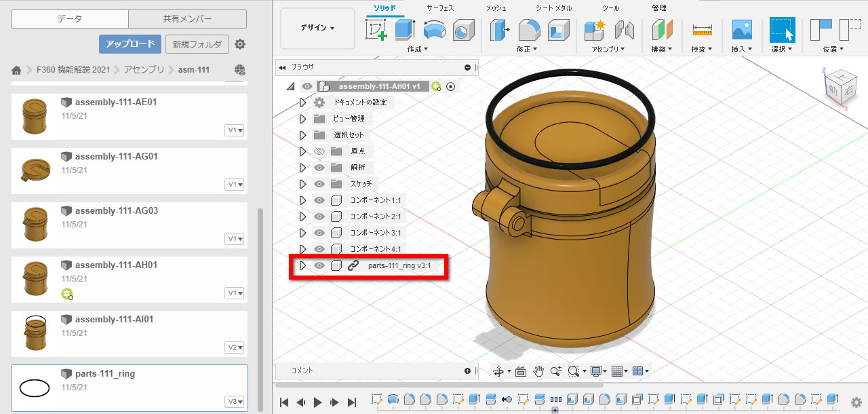Select the Press Pull tool

pos(500,30)
